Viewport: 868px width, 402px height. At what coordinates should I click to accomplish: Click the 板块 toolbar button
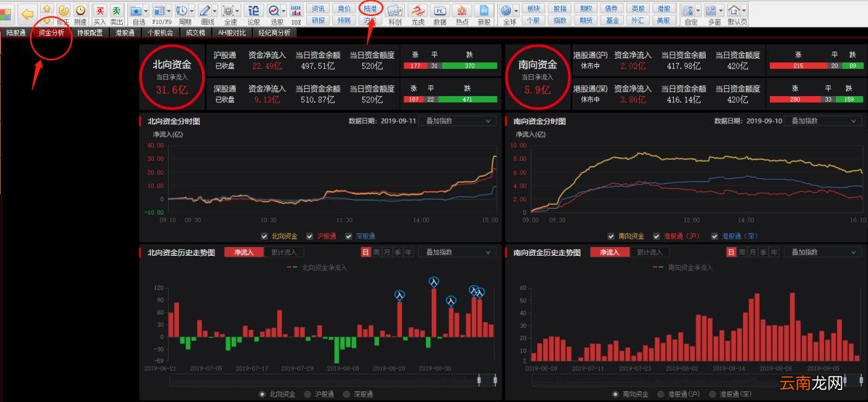[x=533, y=9]
